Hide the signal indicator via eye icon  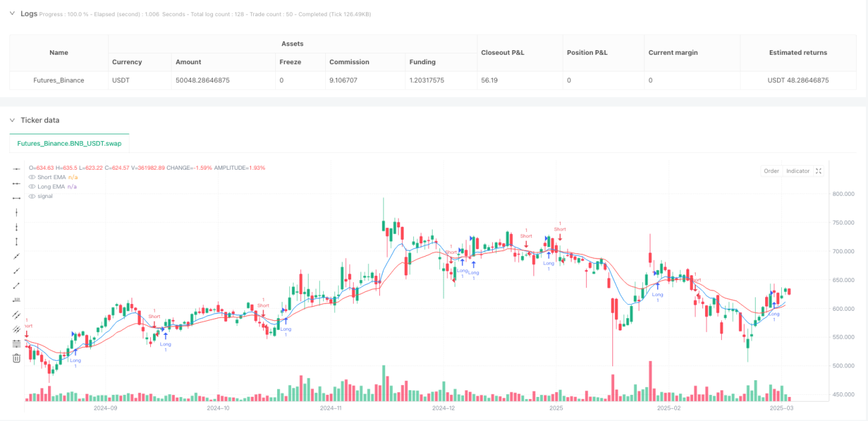pos(31,196)
